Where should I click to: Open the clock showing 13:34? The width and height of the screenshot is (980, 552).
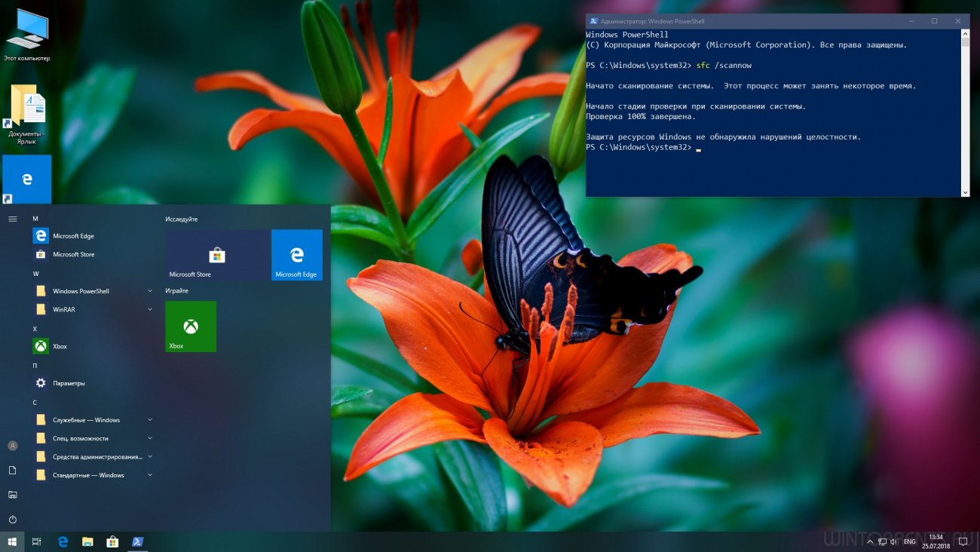coord(936,541)
